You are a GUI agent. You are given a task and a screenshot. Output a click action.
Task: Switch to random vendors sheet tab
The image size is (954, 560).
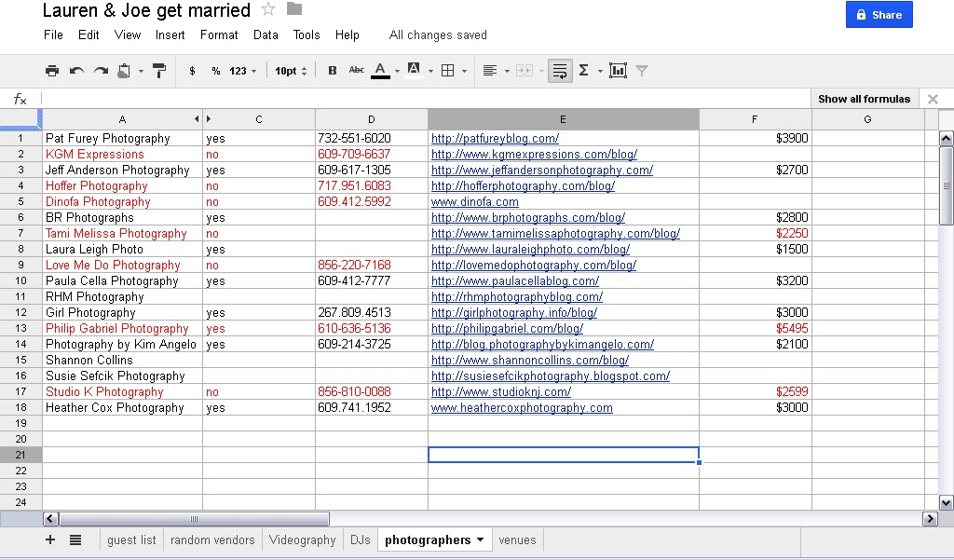coord(212,540)
